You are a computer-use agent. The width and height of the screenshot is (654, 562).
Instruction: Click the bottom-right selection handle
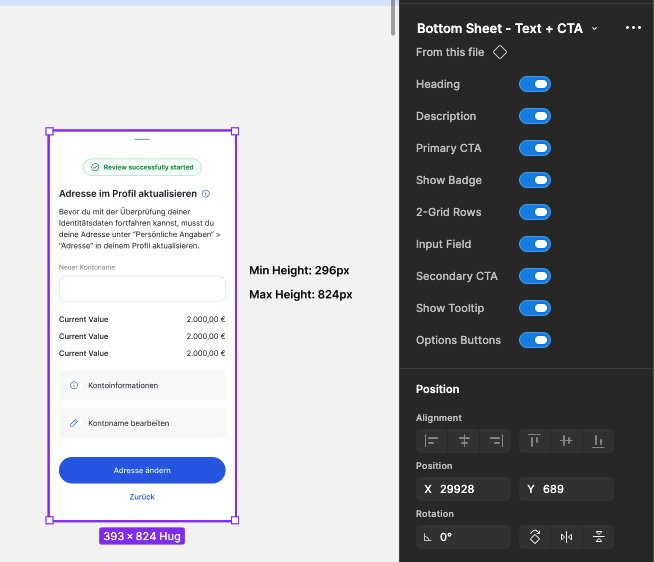[235, 520]
